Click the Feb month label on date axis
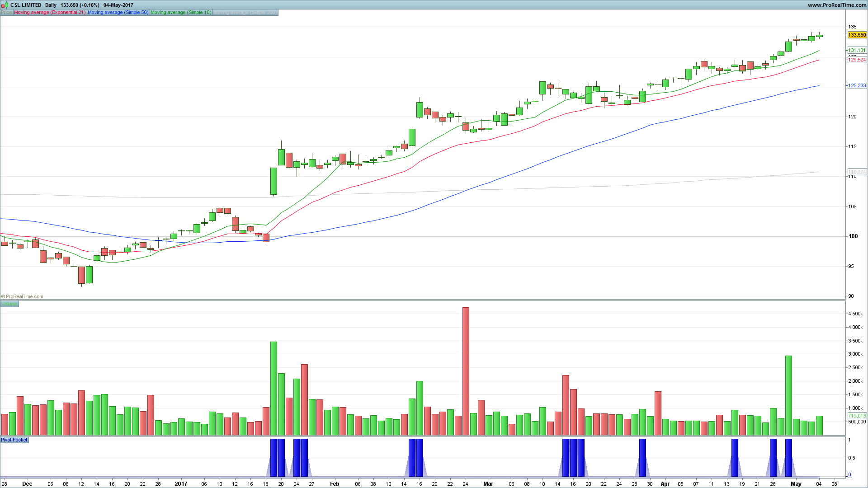868x488 pixels. 335,483
